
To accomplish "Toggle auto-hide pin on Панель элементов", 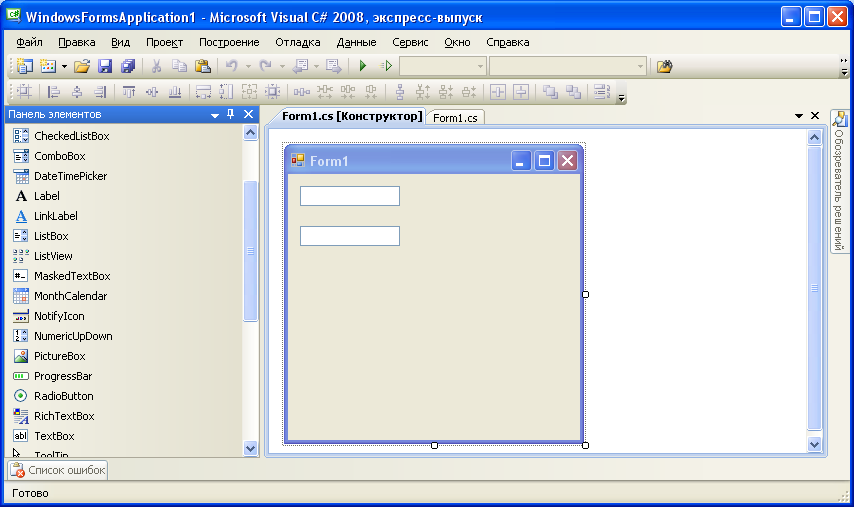I will (230, 114).
